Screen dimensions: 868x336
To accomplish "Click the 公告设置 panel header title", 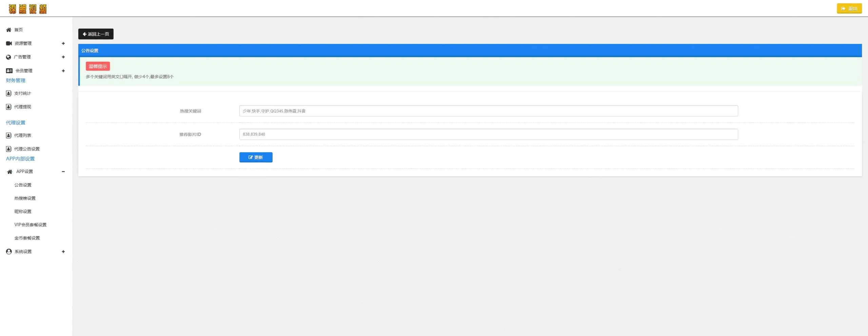I will coord(90,50).
